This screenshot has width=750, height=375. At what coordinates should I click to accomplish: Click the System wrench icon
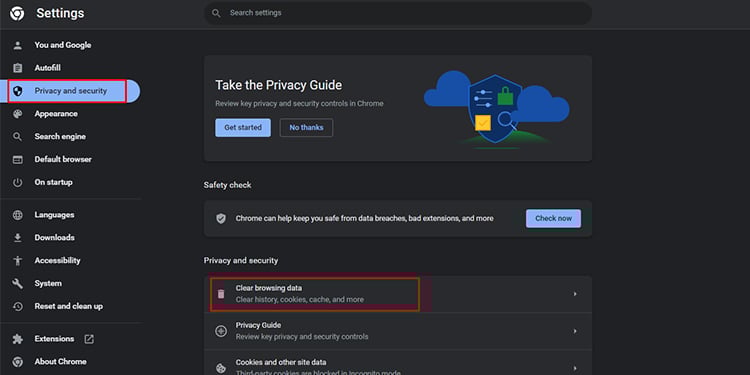point(18,284)
